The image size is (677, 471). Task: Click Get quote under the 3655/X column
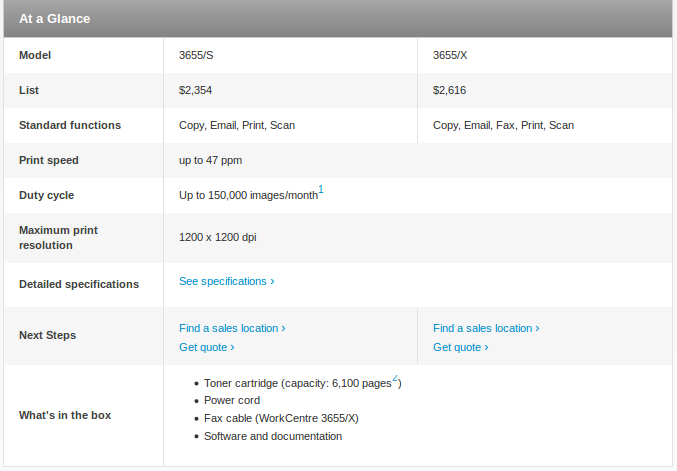[461, 348]
